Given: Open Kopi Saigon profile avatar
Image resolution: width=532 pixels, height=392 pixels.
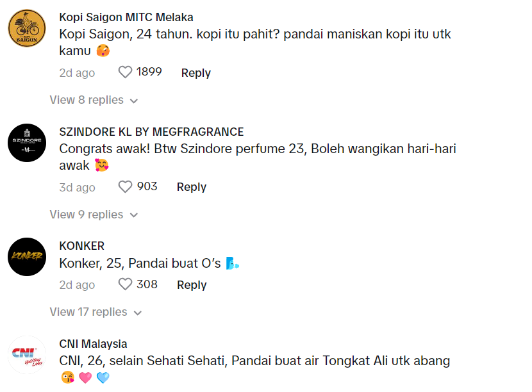Looking at the screenshot, I should (27, 28).
